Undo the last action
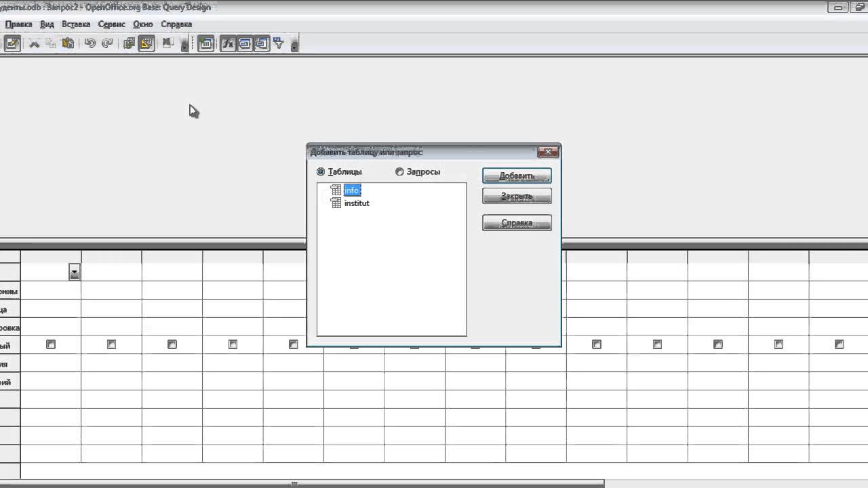This screenshot has height=488, width=868. click(x=90, y=43)
